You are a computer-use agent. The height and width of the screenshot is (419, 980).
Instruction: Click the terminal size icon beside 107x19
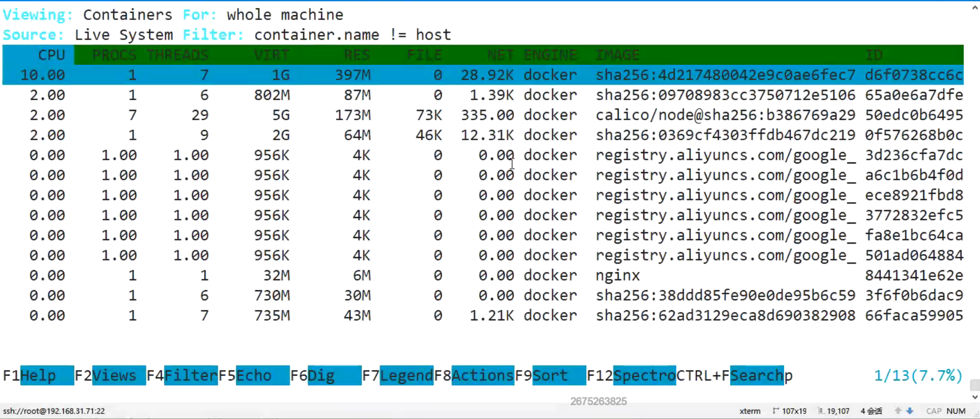pyautogui.click(x=776, y=411)
